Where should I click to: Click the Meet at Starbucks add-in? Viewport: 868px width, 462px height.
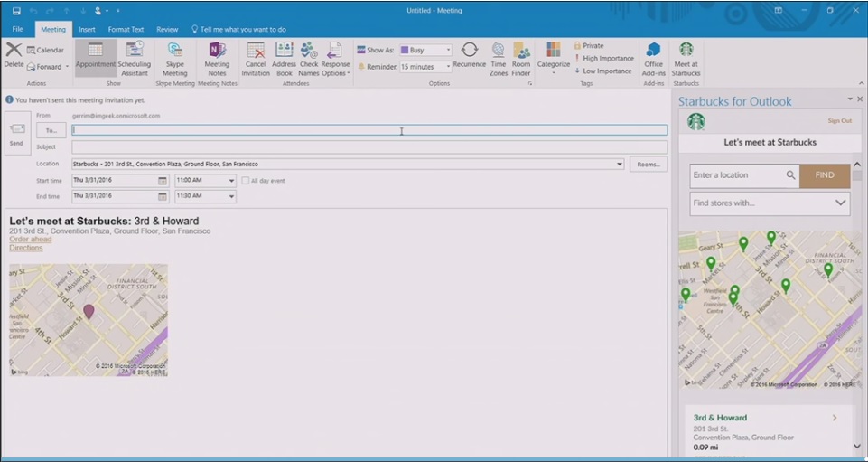pyautogui.click(x=686, y=58)
